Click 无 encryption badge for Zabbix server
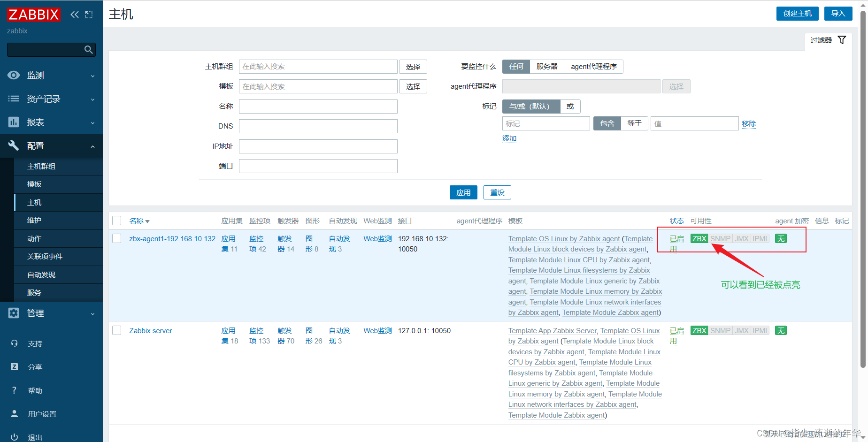The width and height of the screenshot is (868, 442). pyautogui.click(x=781, y=331)
